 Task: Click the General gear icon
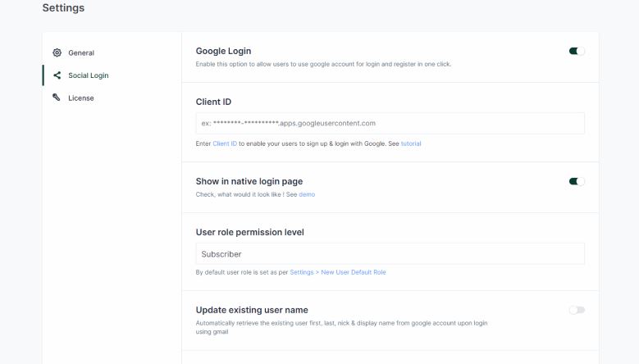pyautogui.click(x=57, y=52)
